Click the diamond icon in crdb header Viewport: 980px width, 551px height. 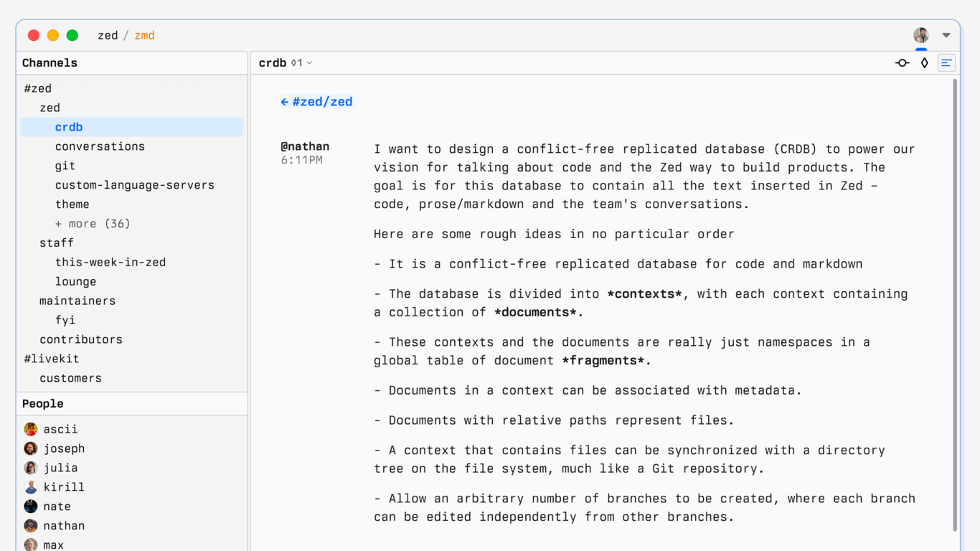pos(925,63)
